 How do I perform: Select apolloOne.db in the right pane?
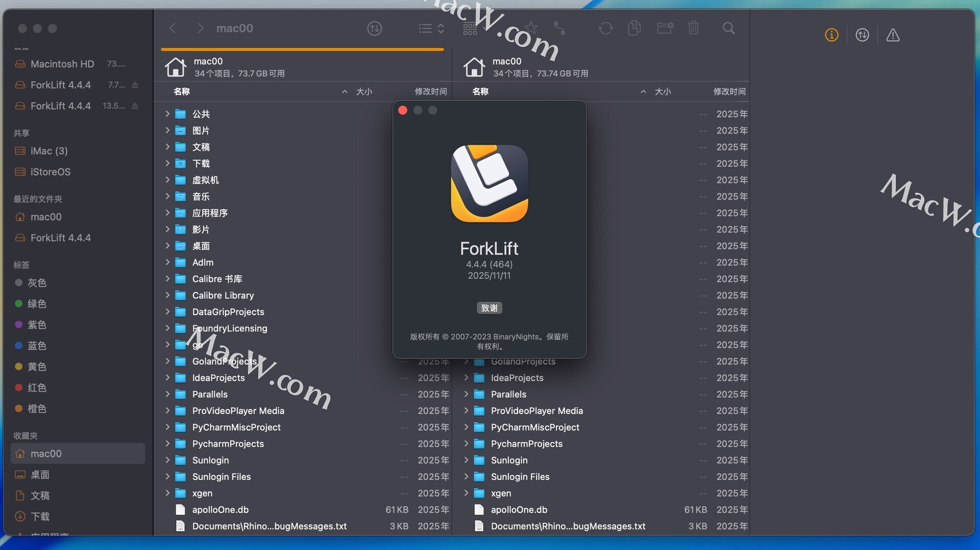click(x=519, y=510)
